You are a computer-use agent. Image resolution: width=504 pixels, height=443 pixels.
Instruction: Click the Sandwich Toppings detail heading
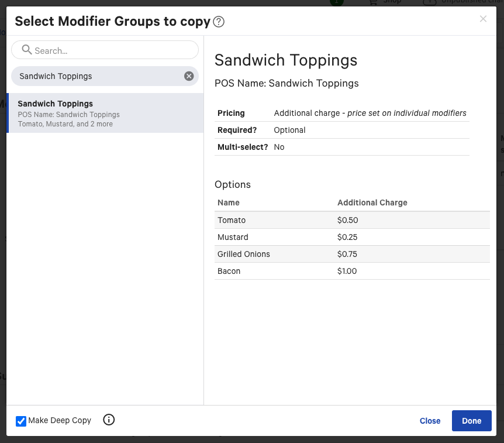point(286,60)
